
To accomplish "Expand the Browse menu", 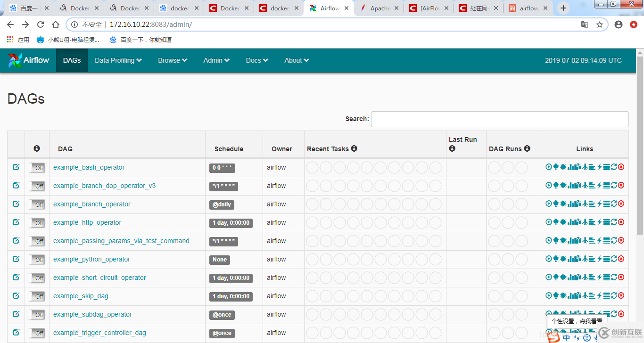I will click(x=173, y=60).
